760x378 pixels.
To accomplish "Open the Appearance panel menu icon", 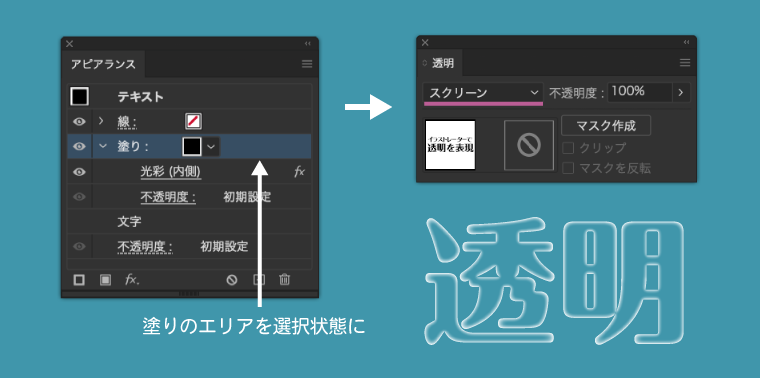I will click(x=307, y=64).
